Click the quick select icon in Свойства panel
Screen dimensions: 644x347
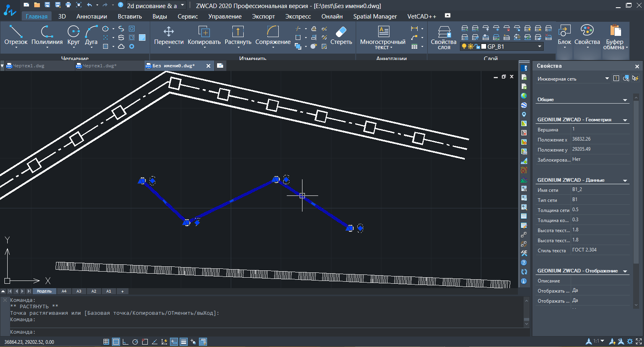(635, 78)
